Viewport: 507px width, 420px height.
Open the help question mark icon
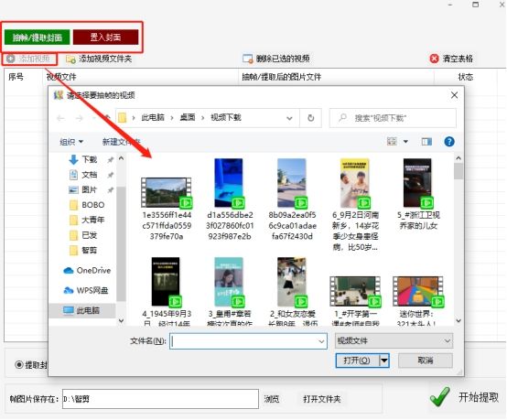[449, 142]
